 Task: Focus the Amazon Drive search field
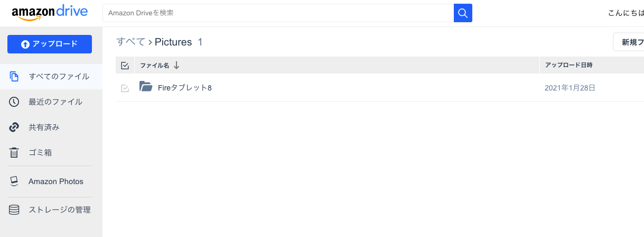click(278, 13)
